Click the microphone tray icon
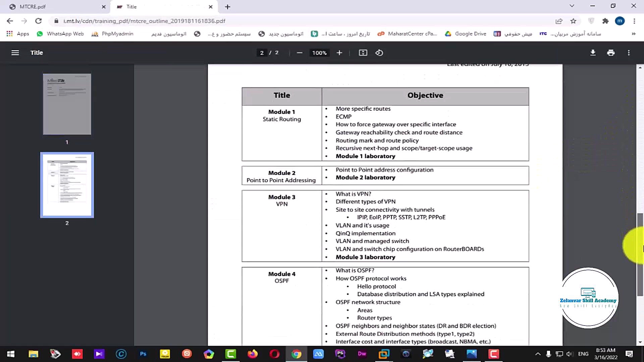644x362 pixels. click(548, 354)
